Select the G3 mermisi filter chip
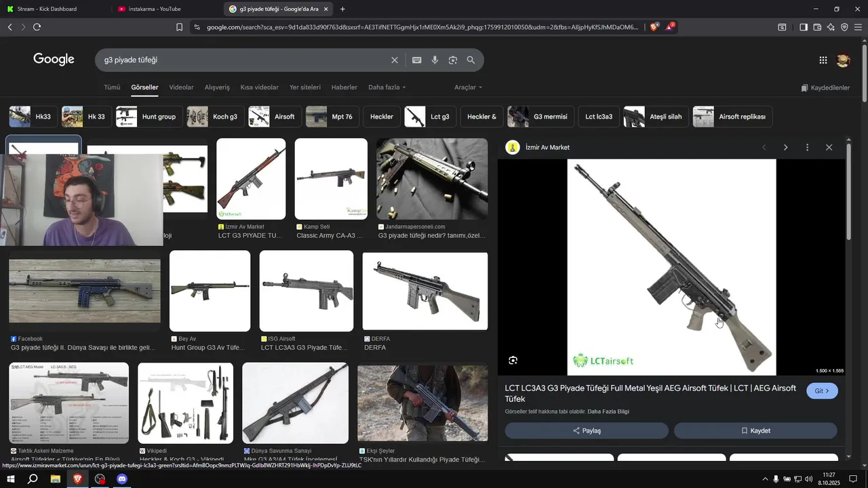868x488 pixels. (540, 117)
